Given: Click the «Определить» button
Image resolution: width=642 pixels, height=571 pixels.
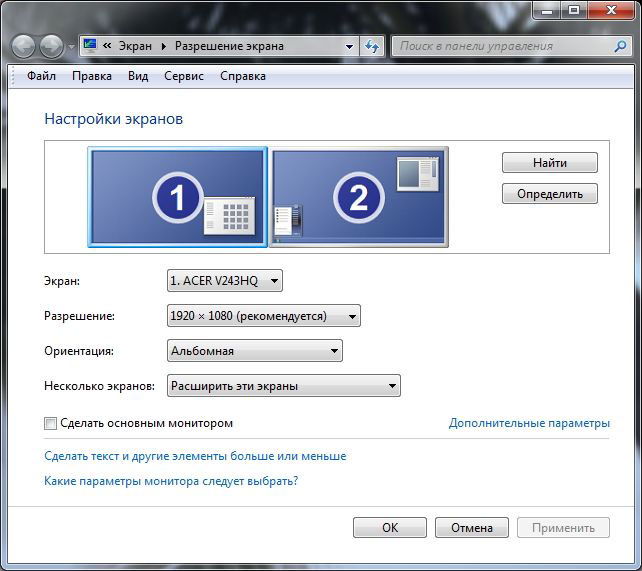Looking at the screenshot, I should (x=549, y=194).
